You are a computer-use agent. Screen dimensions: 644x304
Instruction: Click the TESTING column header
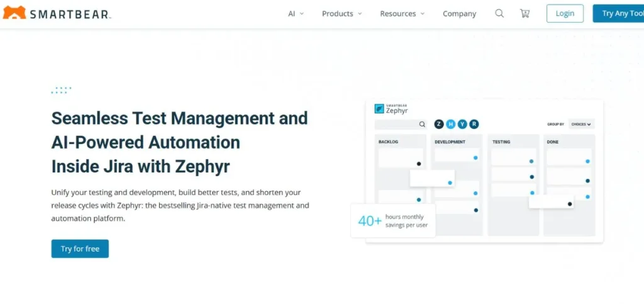pyautogui.click(x=501, y=142)
